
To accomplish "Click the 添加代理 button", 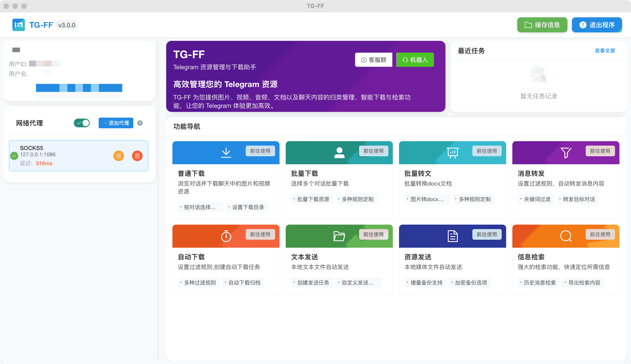I will point(116,123).
